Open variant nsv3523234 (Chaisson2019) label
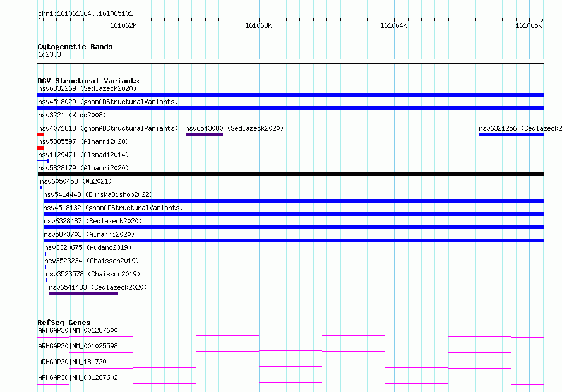The height and width of the screenshot is (392, 562). [x=92, y=261]
